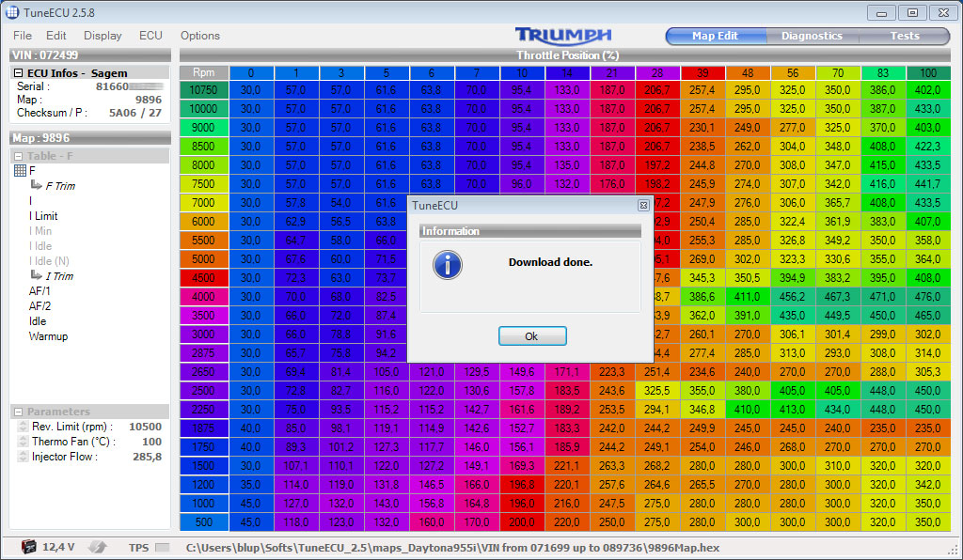
Task: Close the TuneECU information dialog
Action: tap(643, 206)
